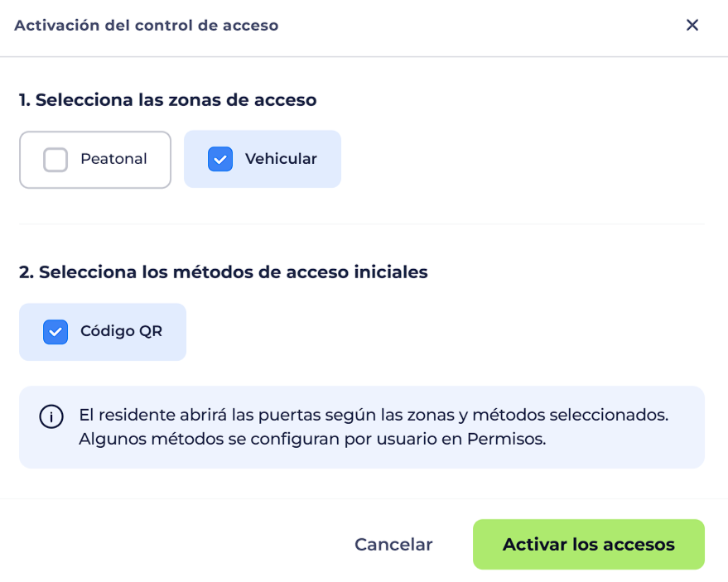
Task: Click heading 'Selecciona las zonas de acceso'
Action: (x=167, y=100)
